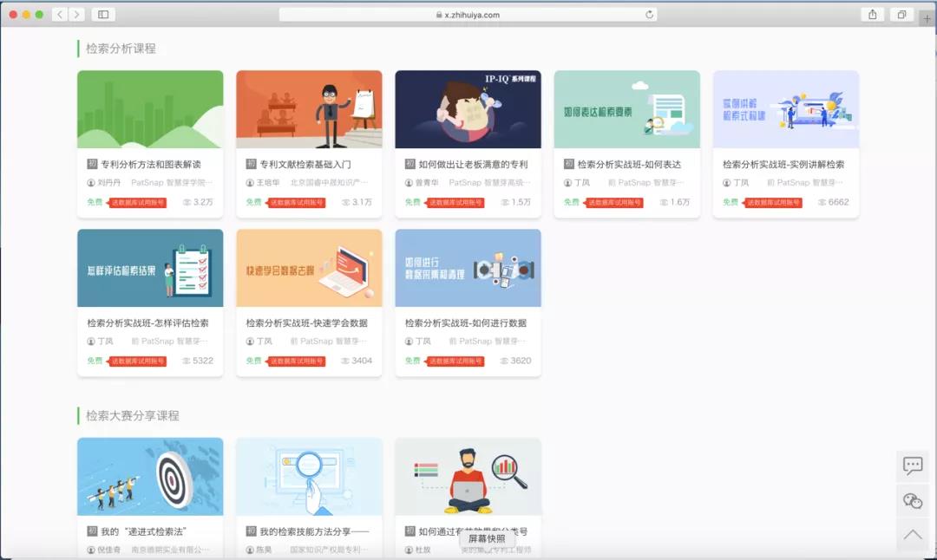
Task: Open the 实例讲解检索式构建 thumbnail
Action: [x=786, y=109]
